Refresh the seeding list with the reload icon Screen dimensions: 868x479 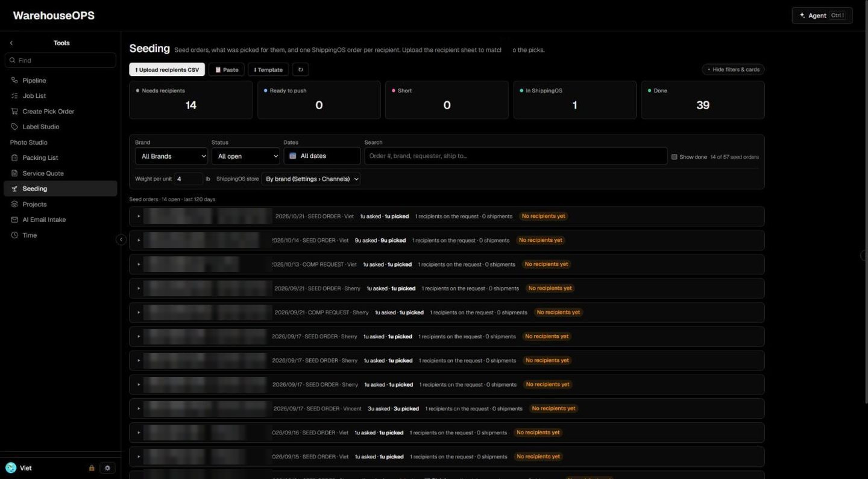tap(300, 69)
